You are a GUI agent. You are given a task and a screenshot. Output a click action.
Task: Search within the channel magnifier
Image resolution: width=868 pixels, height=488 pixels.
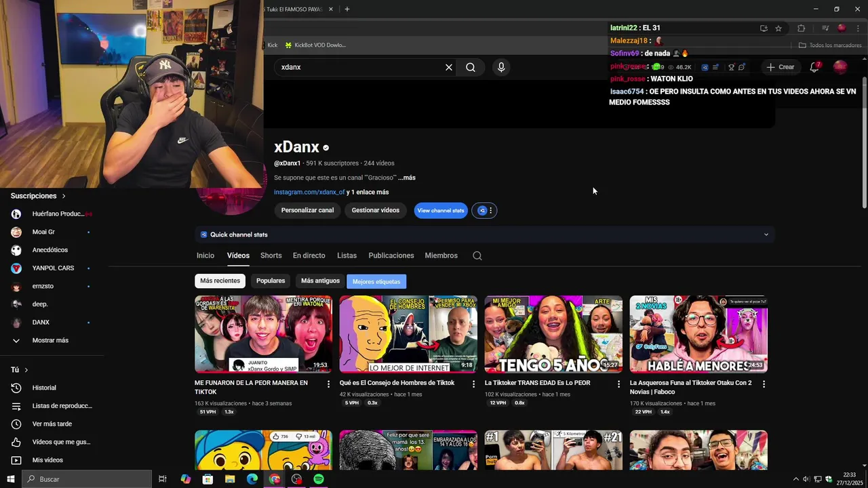(477, 256)
